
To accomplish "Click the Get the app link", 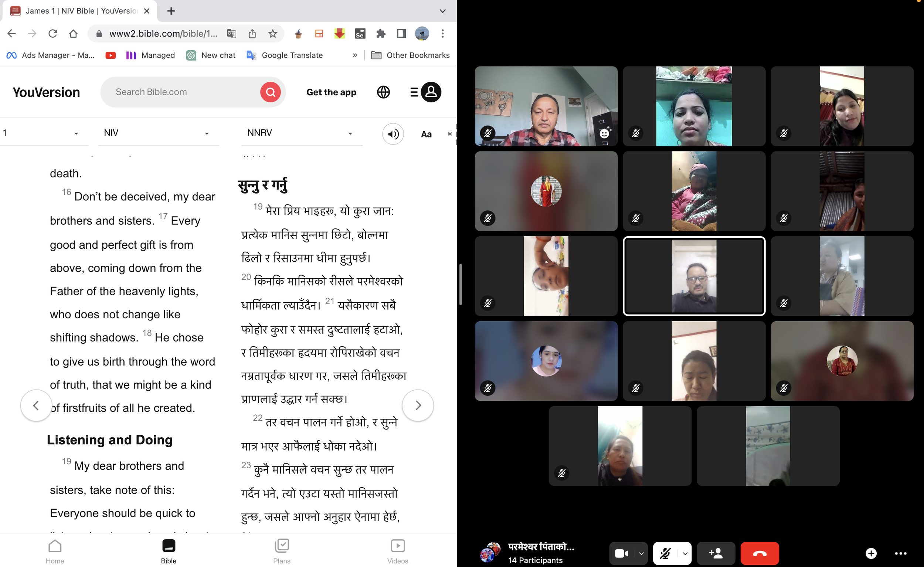I will coord(331,92).
